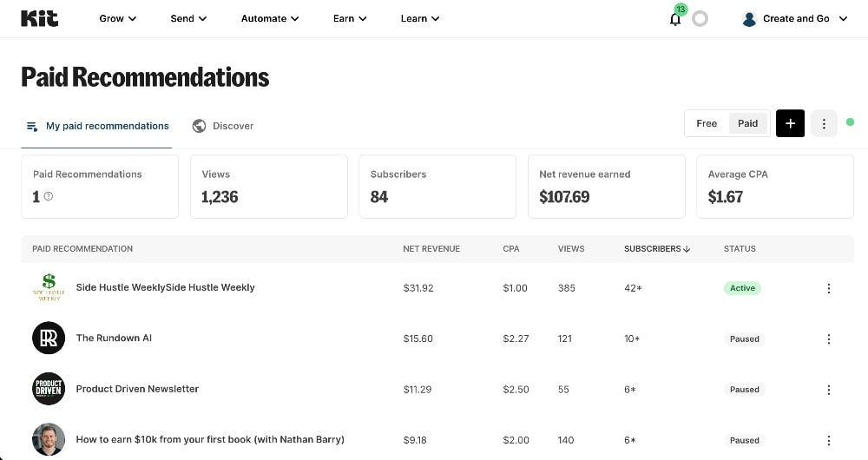The height and width of the screenshot is (460, 868).
Task: Click the Product Driven logo thumbnail
Action: 49,389
